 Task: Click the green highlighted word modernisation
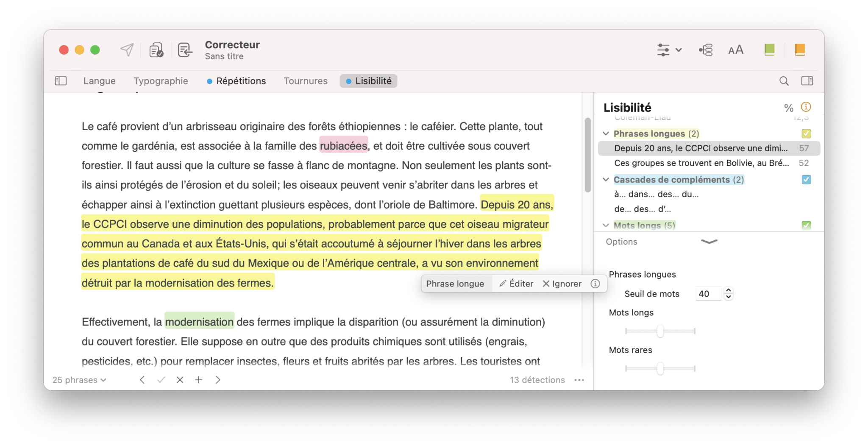tap(199, 322)
